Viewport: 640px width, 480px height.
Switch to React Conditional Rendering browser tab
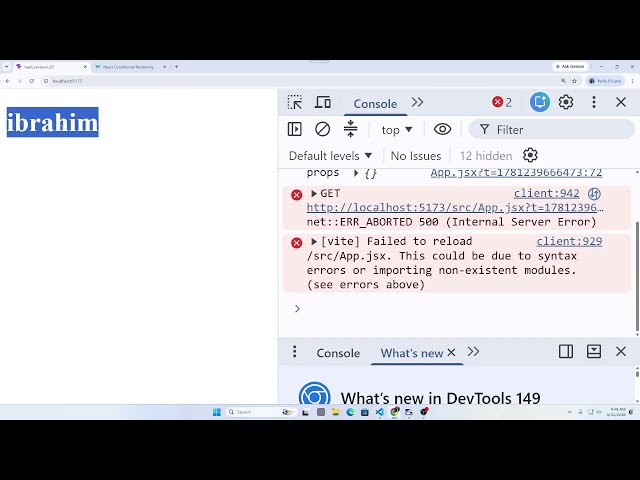(128, 67)
